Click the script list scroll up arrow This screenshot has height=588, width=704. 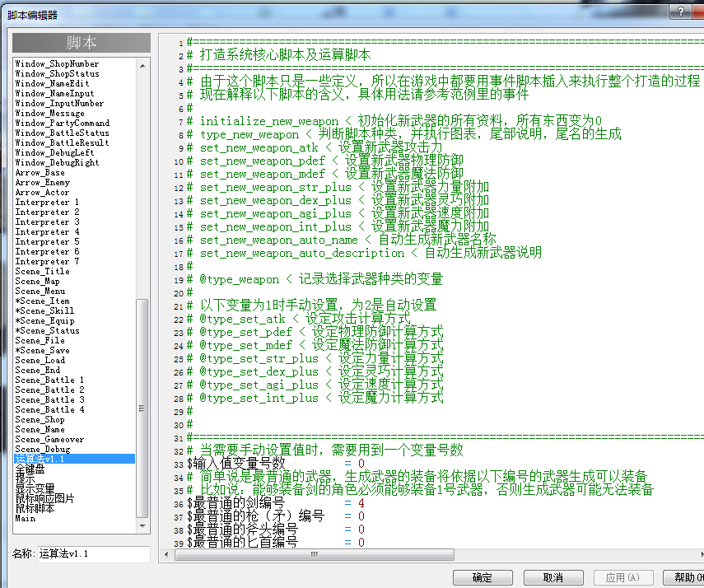click(x=142, y=66)
